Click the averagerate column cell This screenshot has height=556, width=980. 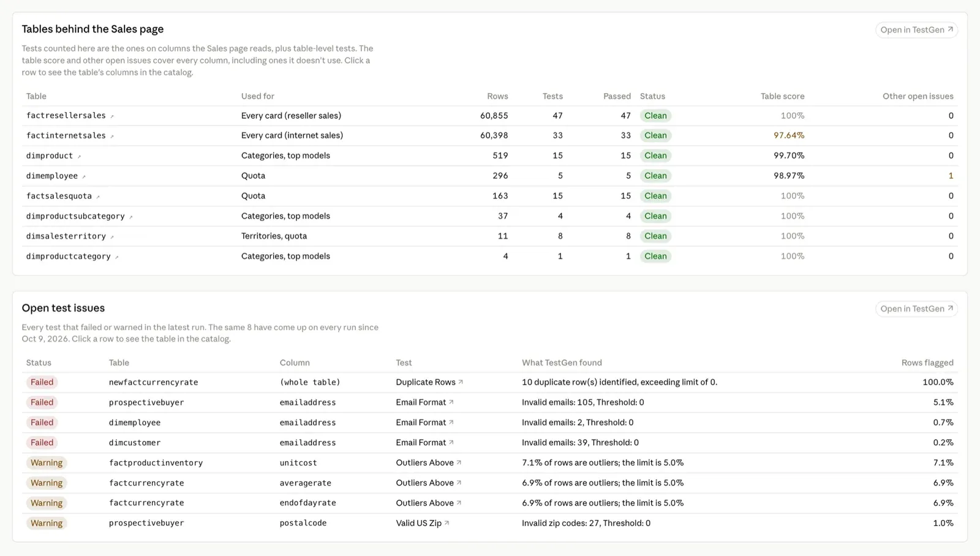point(306,483)
